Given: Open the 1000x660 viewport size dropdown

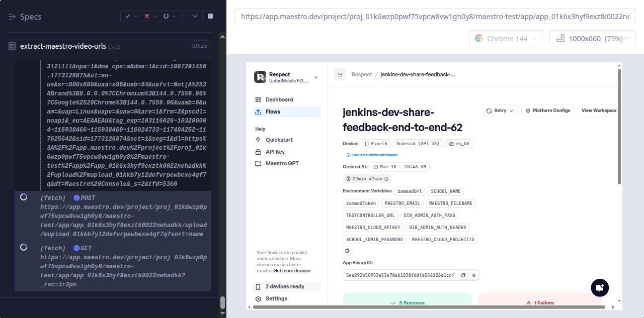Looking at the screenshot, I should (592, 39).
